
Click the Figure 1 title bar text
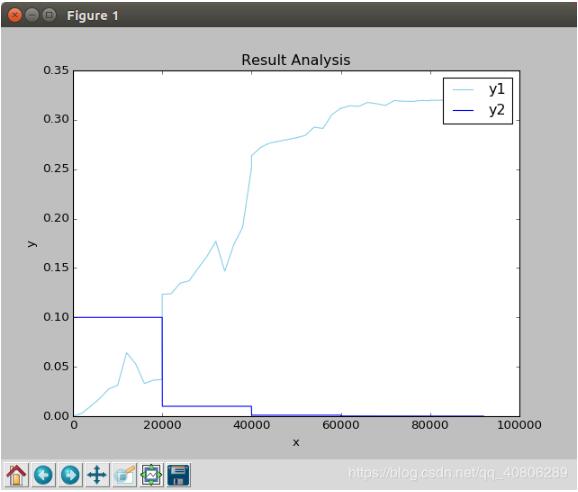click(93, 16)
